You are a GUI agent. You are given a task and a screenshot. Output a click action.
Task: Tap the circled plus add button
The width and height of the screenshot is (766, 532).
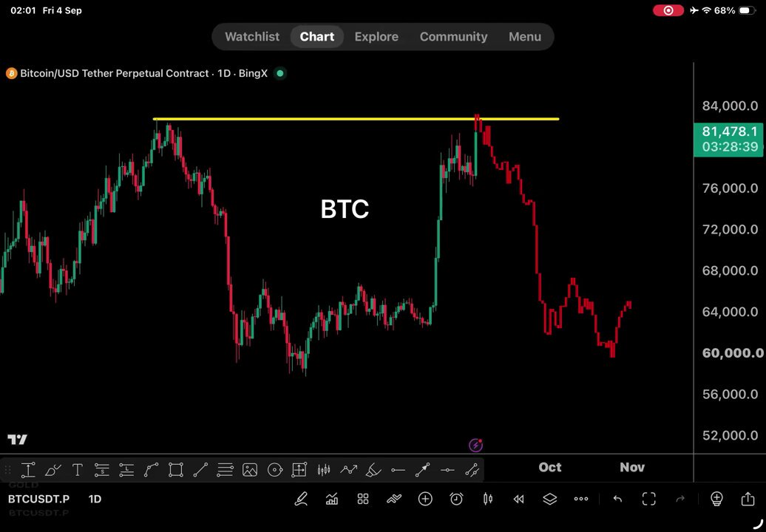(x=425, y=499)
